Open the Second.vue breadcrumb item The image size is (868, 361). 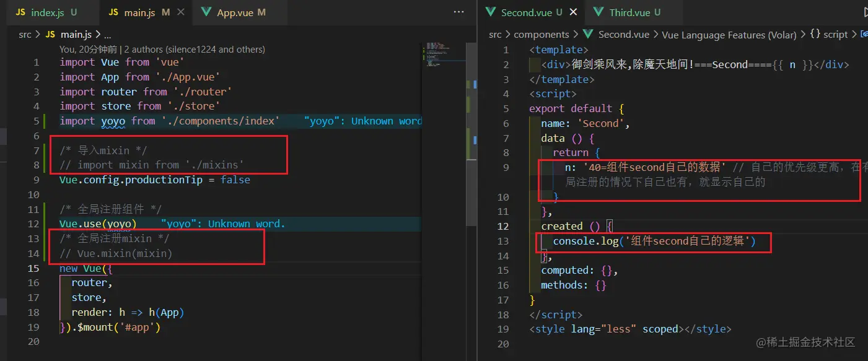(x=615, y=35)
